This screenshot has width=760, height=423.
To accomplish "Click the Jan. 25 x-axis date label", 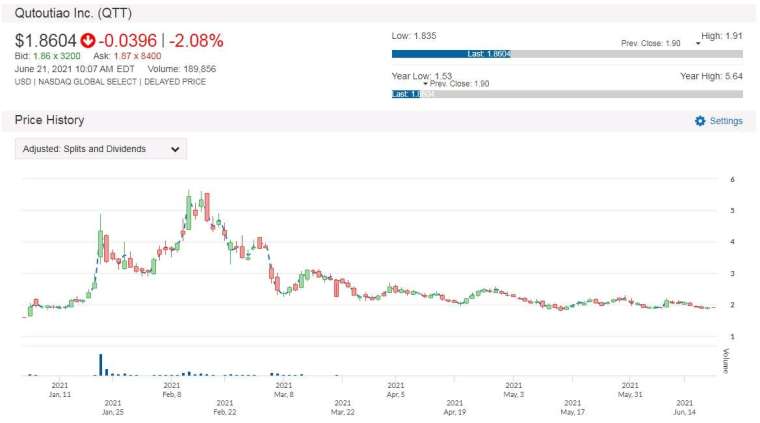I will [x=113, y=407].
